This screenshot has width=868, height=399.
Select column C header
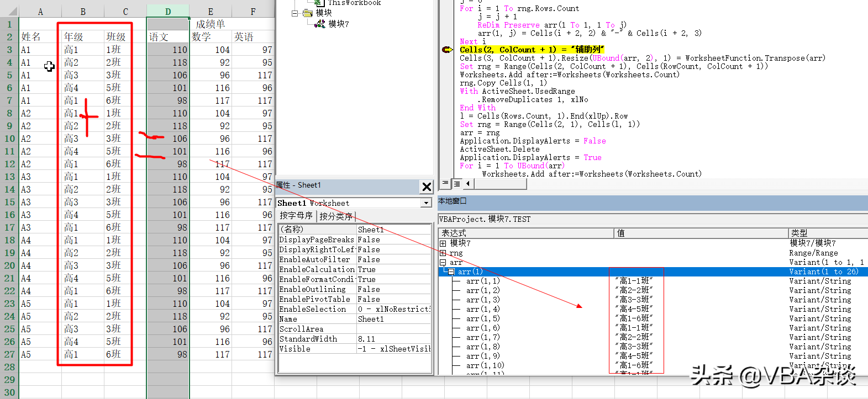[x=125, y=11]
